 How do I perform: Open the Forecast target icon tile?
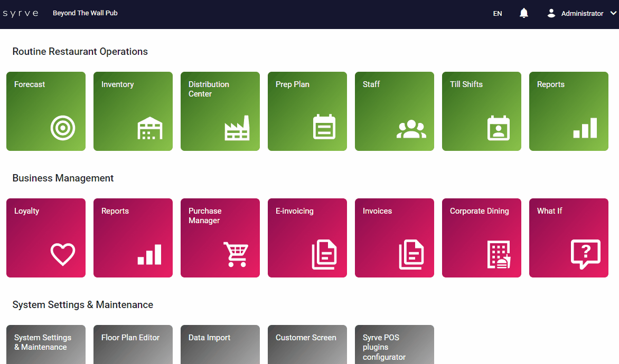63,128
